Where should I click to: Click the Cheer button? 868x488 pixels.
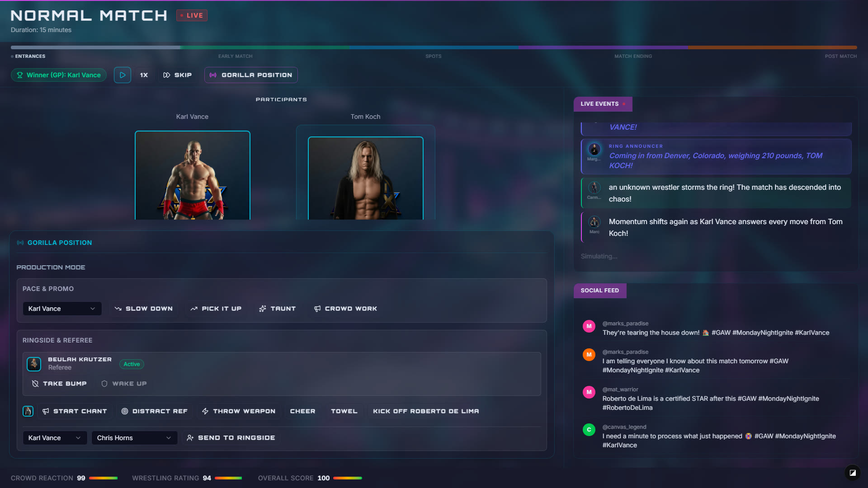(x=302, y=411)
